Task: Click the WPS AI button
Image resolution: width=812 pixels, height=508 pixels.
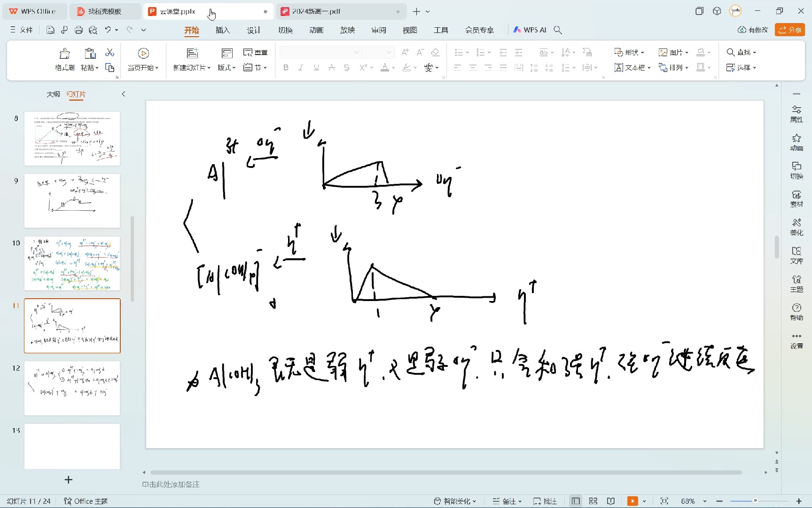Action: tap(530, 30)
